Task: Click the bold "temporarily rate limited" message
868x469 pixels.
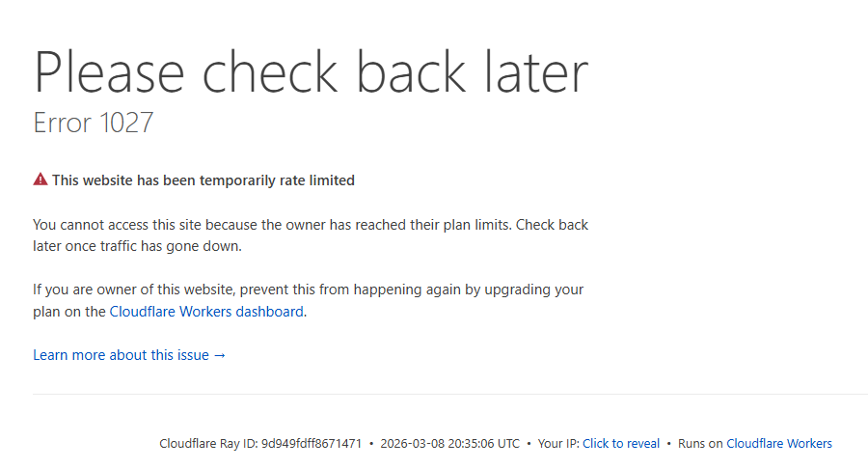Action: [x=203, y=180]
